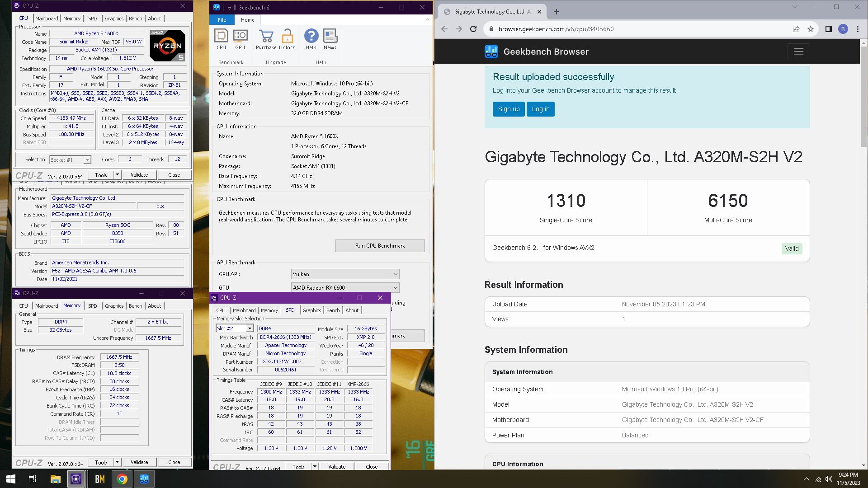Click the GPU benchmark icon in Geekbench ribbon
868x488 pixels.
240,39
